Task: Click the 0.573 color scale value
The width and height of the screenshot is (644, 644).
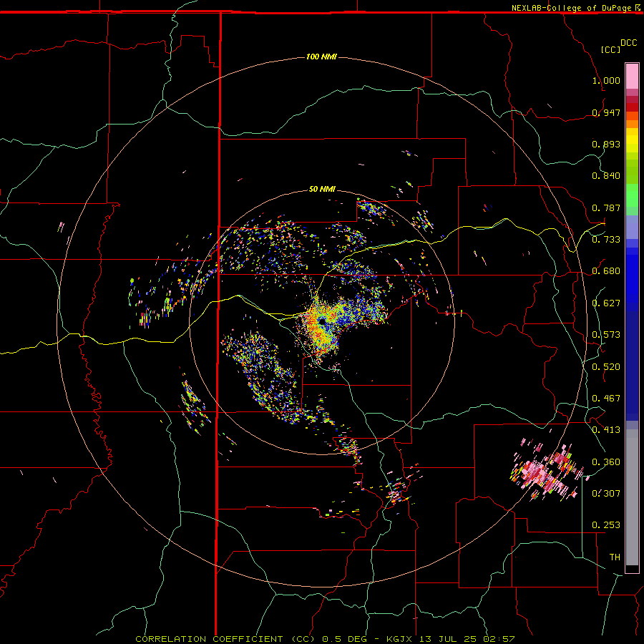Action: click(x=606, y=335)
